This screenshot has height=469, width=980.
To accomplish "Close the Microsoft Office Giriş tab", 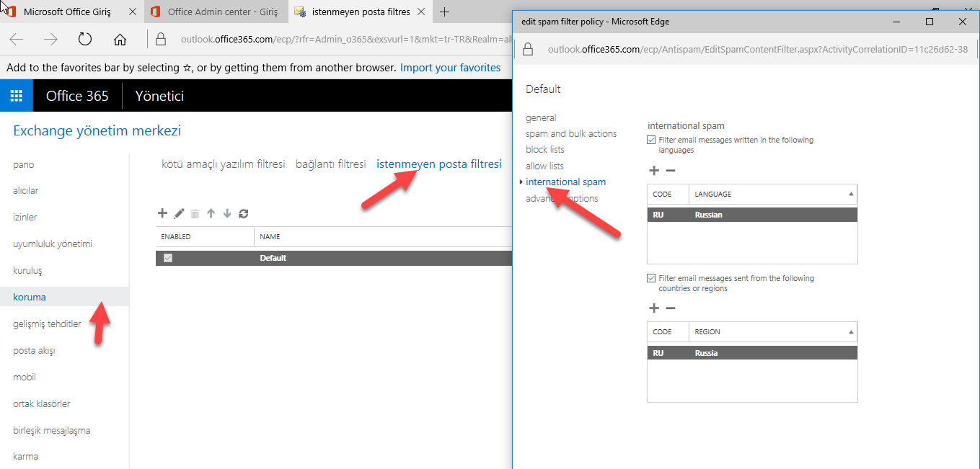I will pos(132,12).
